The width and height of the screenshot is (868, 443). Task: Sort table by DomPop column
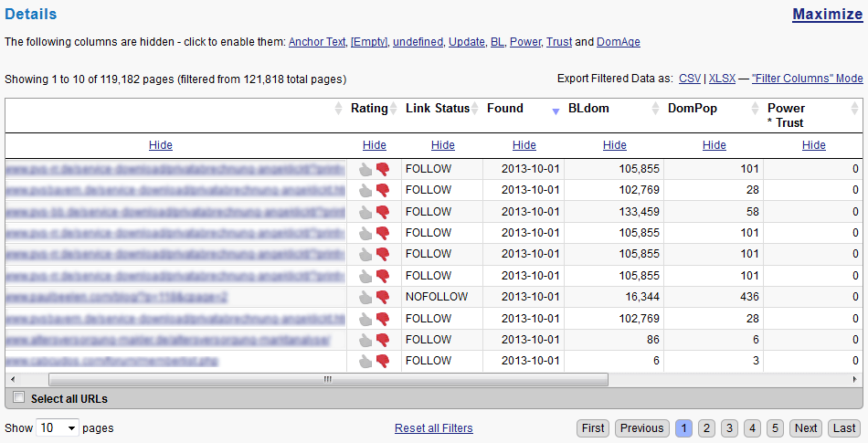(x=755, y=109)
